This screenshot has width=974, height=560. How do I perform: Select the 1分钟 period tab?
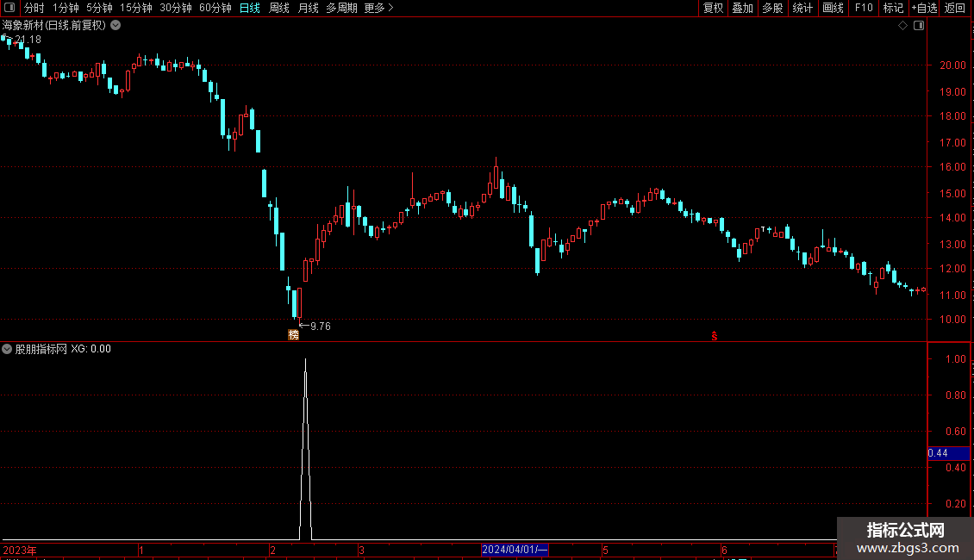click(x=66, y=8)
